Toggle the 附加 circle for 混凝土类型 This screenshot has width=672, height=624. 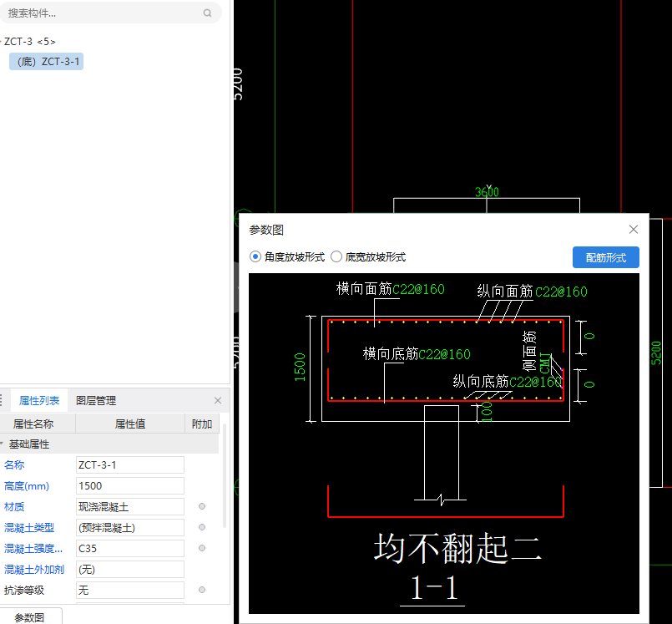[x=202, y=527]
